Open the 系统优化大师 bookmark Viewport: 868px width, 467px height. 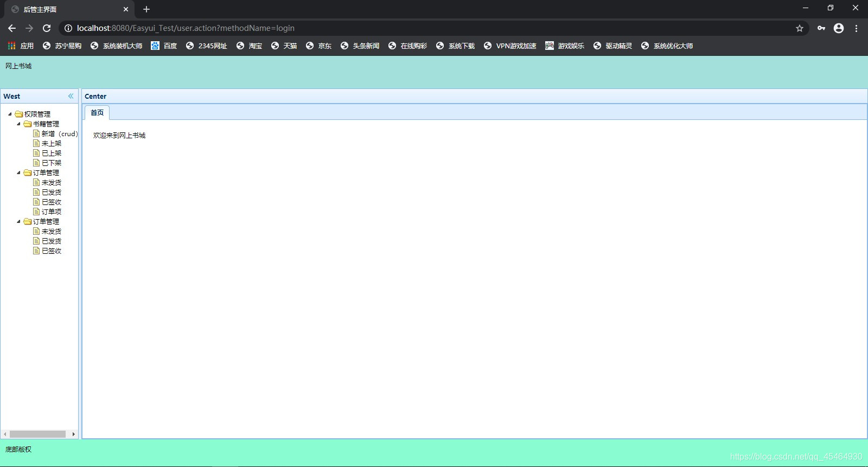pyautogui.click(x=667, y=46)
